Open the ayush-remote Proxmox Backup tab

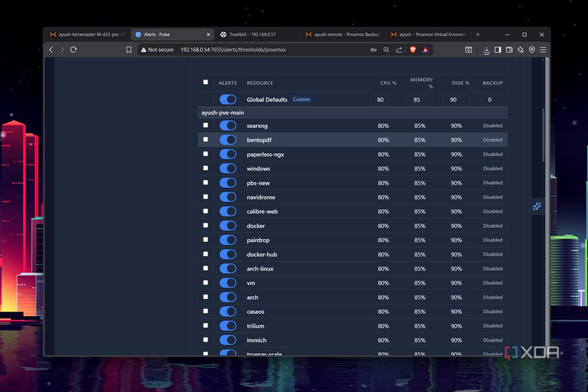pyautogui.click(x=343, y=34)
